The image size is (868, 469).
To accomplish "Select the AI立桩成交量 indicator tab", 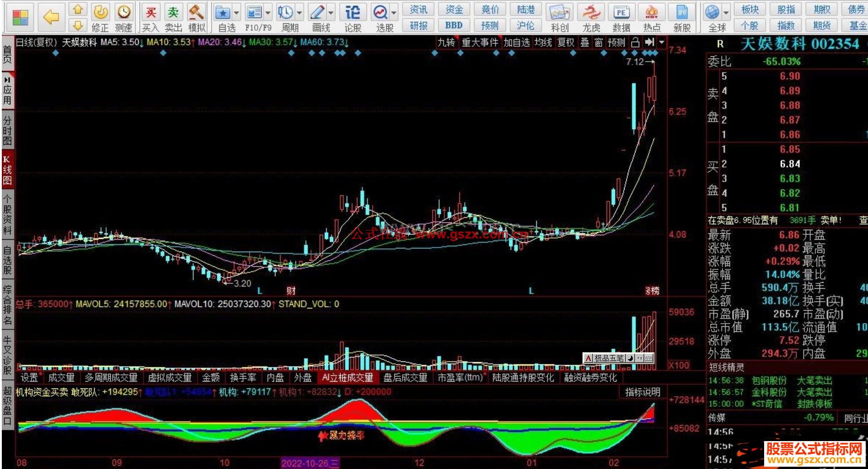I will 348,377.
